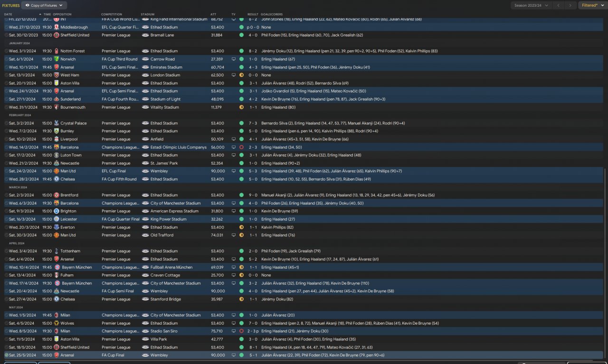608x364 pixels.
Task: Click the TV icon on the Norwich row
Action: point(233,59)
